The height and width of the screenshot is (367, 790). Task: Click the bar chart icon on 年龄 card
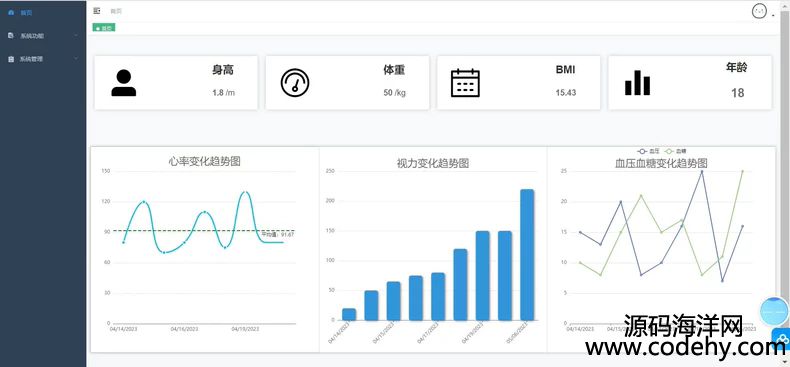(637, 83)
